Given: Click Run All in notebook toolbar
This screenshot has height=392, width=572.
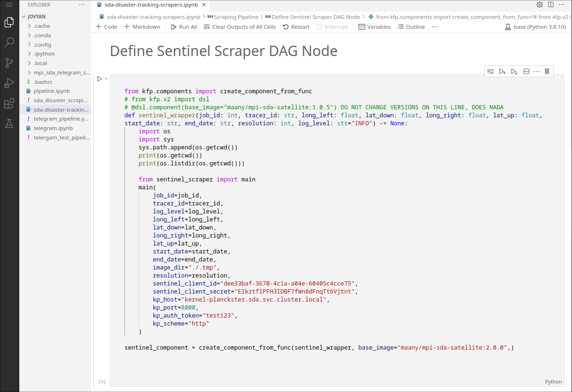Looking at the screenshot, I should (x=183, y=27).
